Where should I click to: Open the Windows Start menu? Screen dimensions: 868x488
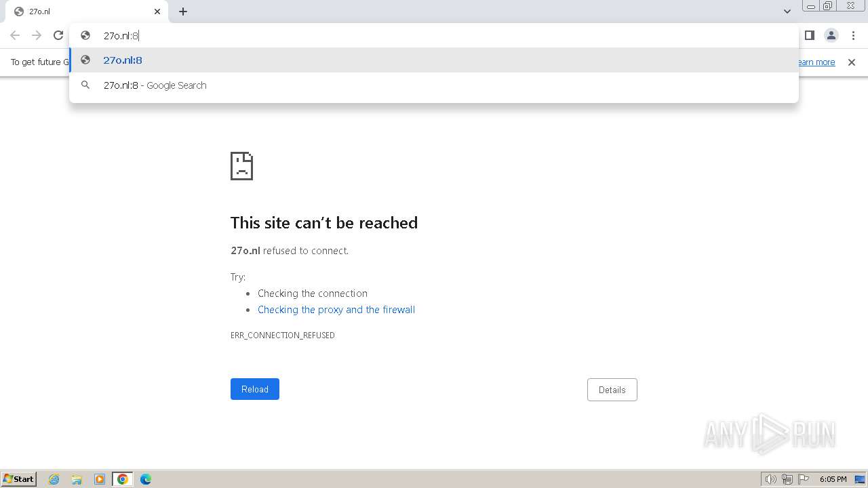click(19, 479)
